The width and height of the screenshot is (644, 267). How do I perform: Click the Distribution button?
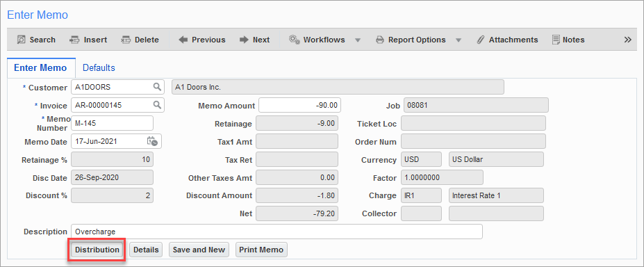click(97, 250)
